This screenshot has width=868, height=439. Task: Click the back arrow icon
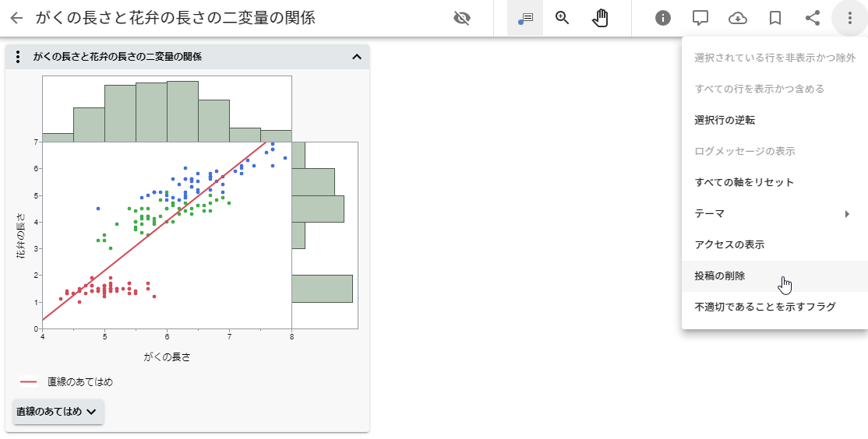17,18
